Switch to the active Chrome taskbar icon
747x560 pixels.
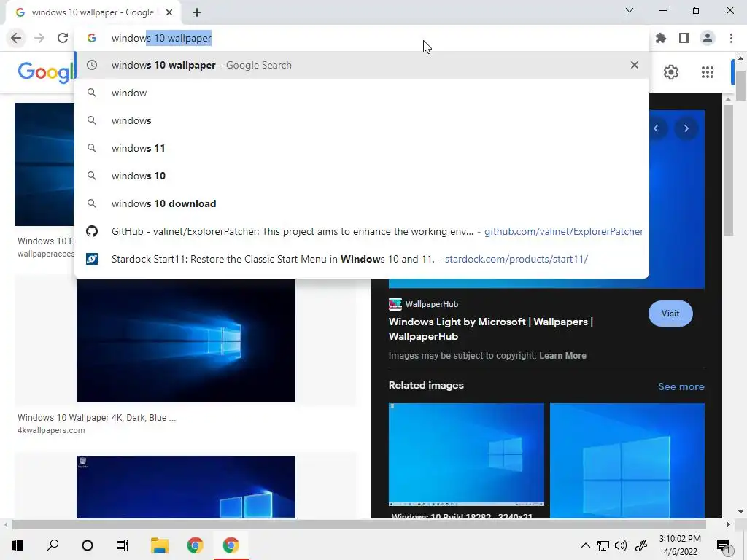point(231,545)
